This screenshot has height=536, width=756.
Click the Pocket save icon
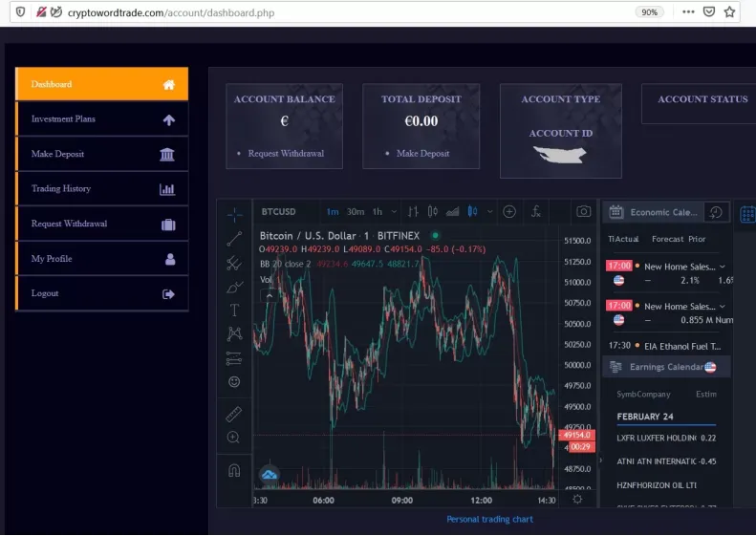click(x=709, y=12)
